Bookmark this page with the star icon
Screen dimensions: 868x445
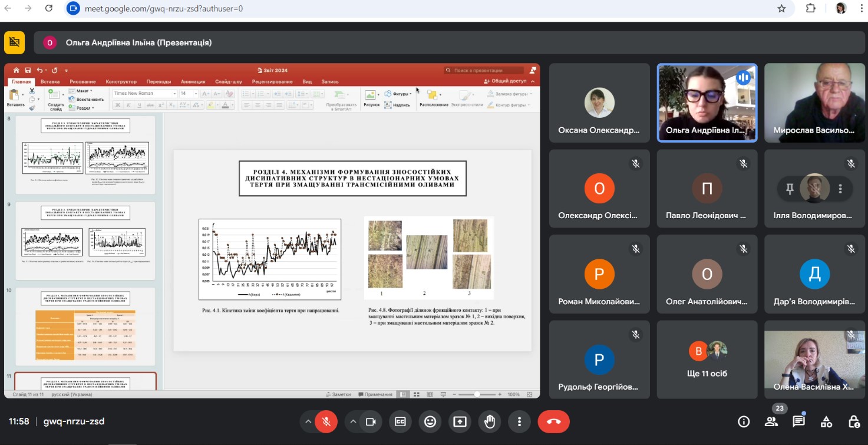pyautogui.click(x=781, y=8)
